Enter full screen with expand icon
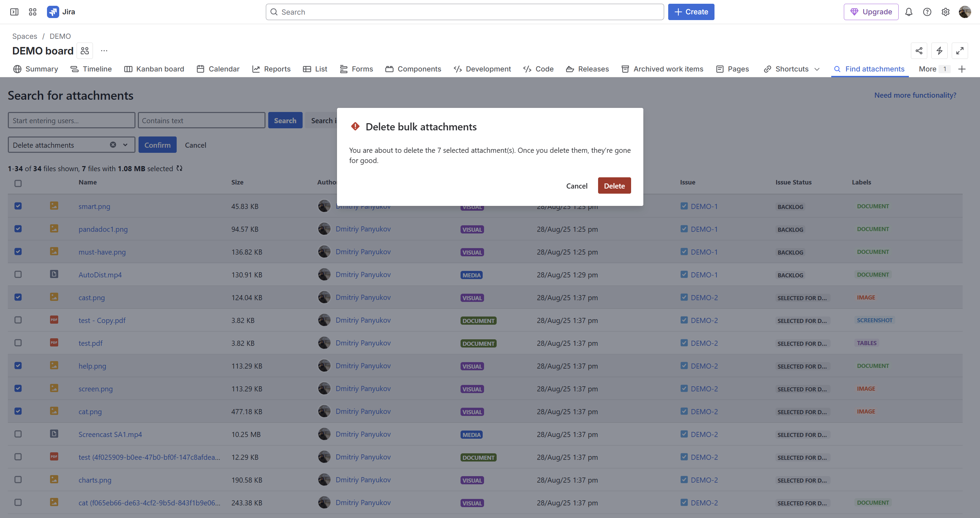Viewport: 980px width, 518px height. point(960,51)
